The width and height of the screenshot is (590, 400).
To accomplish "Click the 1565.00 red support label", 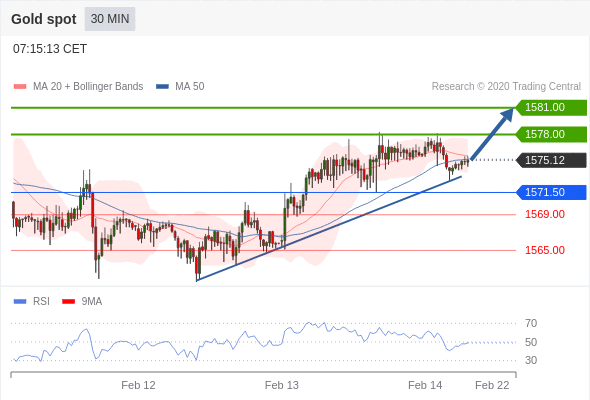I will pos(545,250).
